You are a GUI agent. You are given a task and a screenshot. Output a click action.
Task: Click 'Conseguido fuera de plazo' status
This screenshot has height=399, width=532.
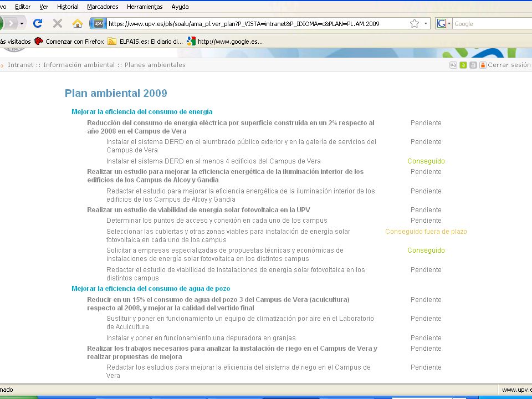[426, 232]
